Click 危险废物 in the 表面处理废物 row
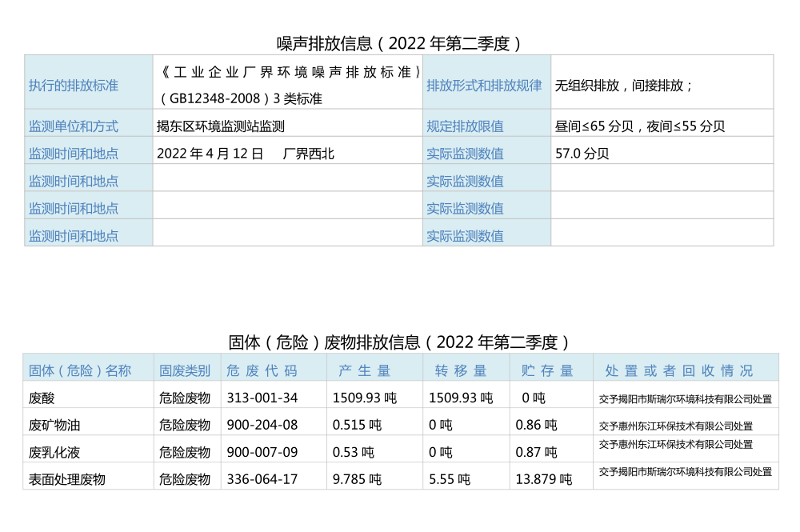Viewport: 800px width, 532px height. (x=185, y=479)
